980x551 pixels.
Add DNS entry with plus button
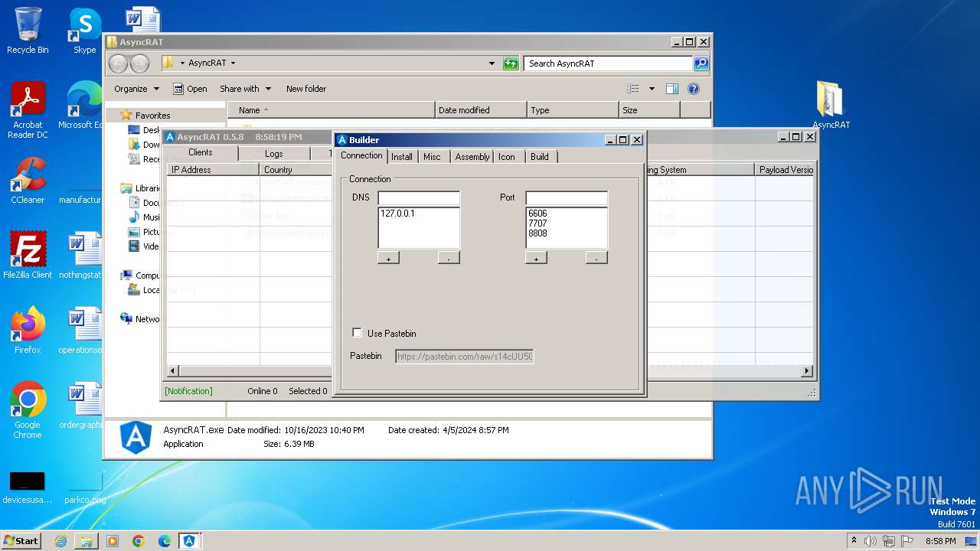click(x=388, y=258)
